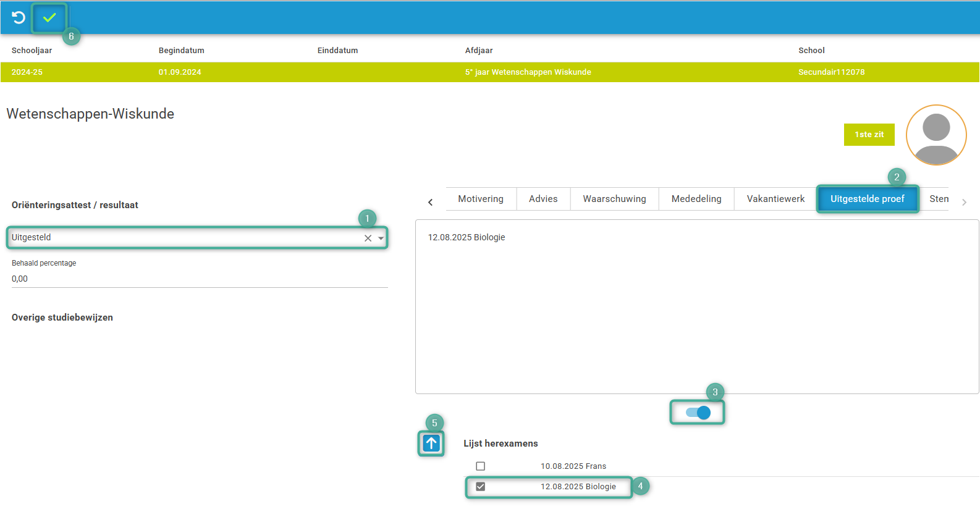Click the undo/revert arrow icon
The height and width of the screenshot is (509, 980).
[x=19, y=17]
